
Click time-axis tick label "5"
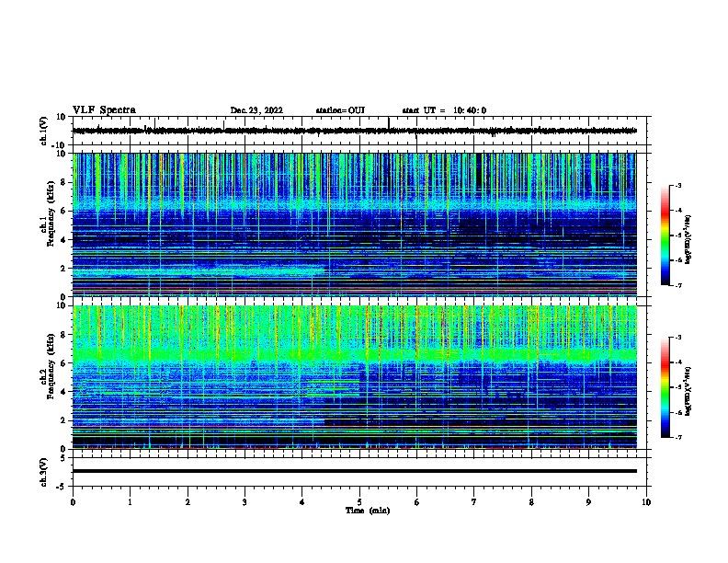(359, 502)
